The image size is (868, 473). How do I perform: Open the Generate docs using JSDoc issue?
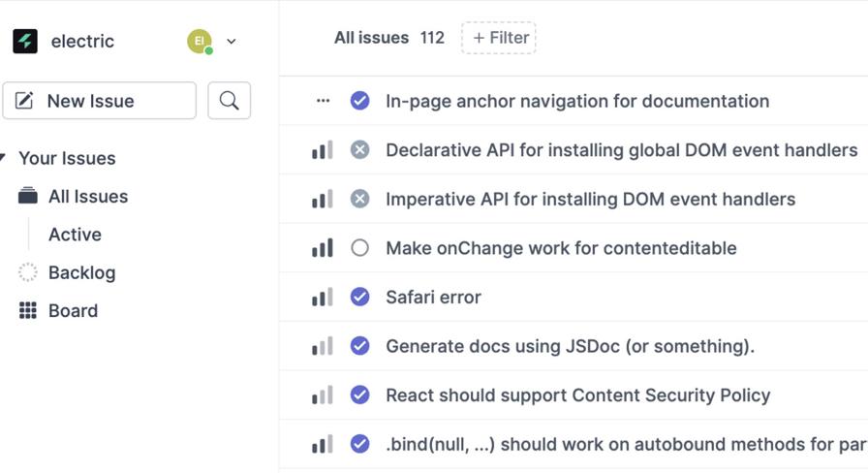coord(570,346)
